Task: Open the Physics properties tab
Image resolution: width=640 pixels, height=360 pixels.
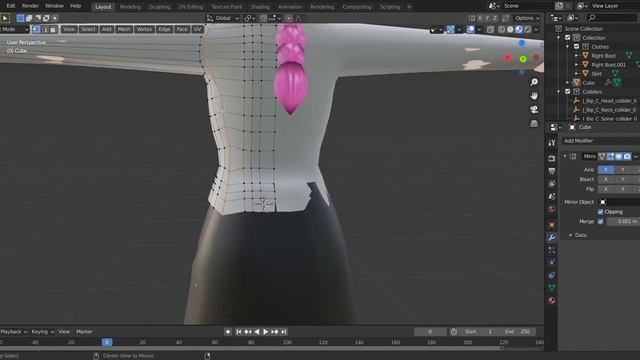Action: [x=552, y=262]
